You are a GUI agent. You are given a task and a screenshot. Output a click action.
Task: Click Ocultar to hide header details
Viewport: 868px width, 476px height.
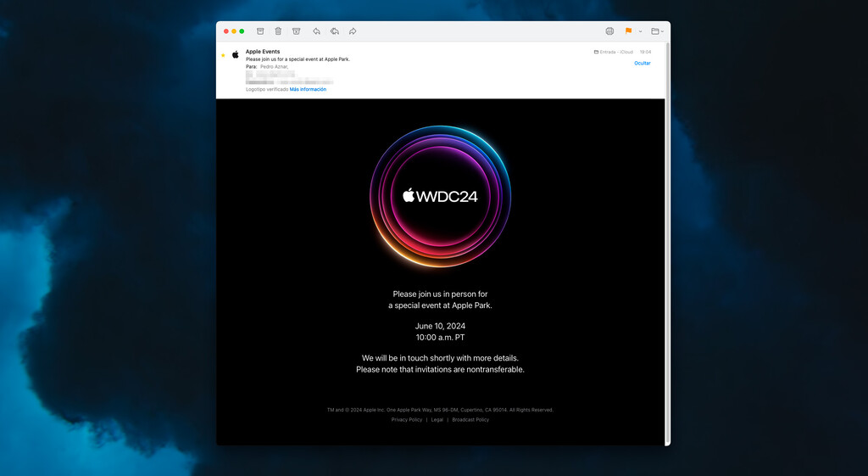pos(643,63)
